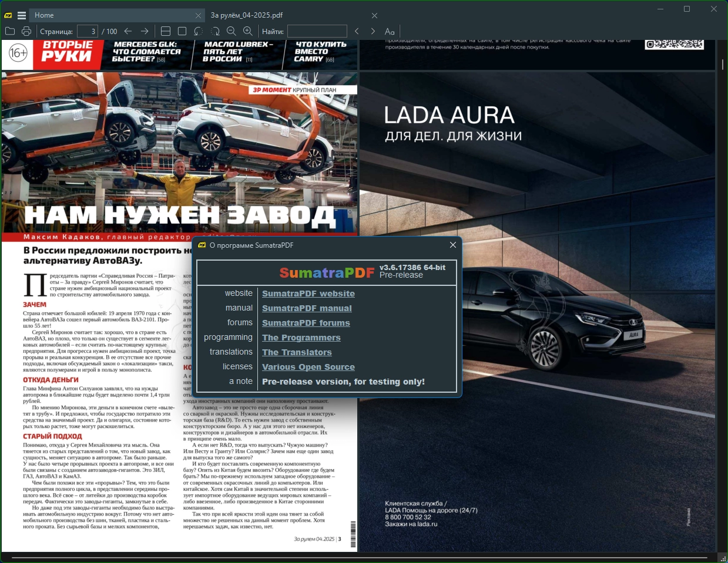This screenshot has width=728, height=563.
Task: Click the 'Pre-release version, for testing only!' note
Action: point(343,382)
